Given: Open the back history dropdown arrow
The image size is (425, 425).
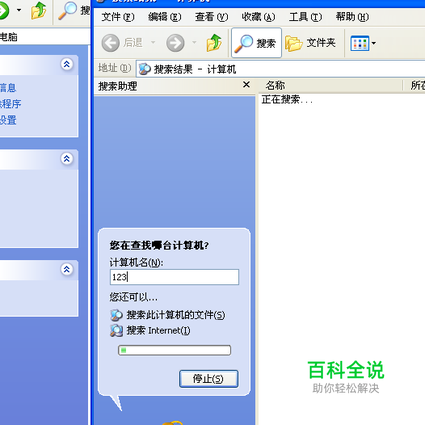Looking at the screenshot, I should tap(153, 42).
